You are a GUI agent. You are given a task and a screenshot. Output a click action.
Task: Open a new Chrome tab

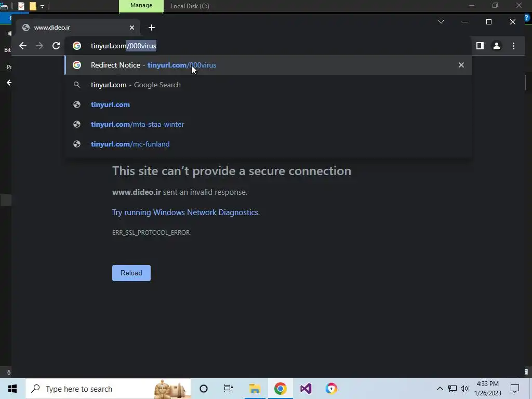152,28
